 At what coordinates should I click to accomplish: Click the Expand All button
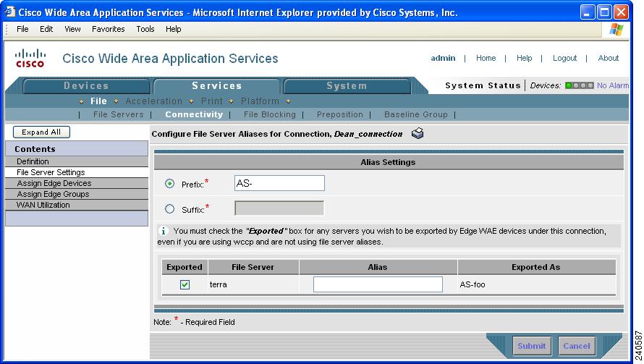(41, 132)
